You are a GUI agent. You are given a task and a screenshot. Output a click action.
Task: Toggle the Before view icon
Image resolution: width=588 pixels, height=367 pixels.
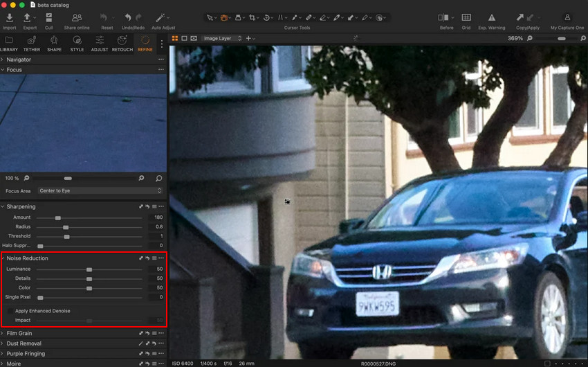(x=443, y=17)
